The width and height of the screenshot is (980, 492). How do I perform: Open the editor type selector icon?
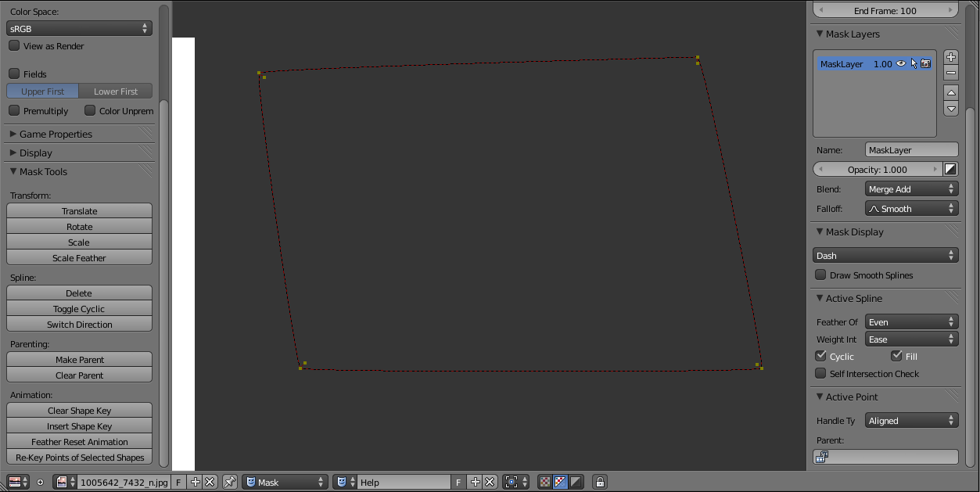click(x=13, y=481)
